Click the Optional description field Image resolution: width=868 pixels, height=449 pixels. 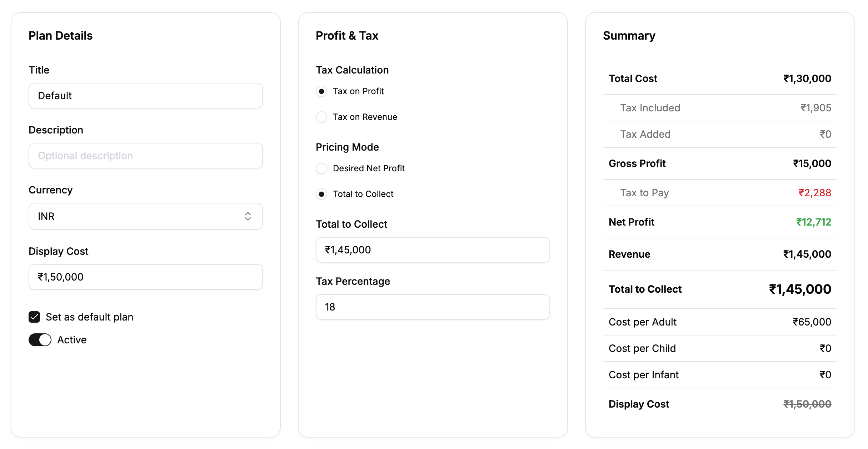145,156
